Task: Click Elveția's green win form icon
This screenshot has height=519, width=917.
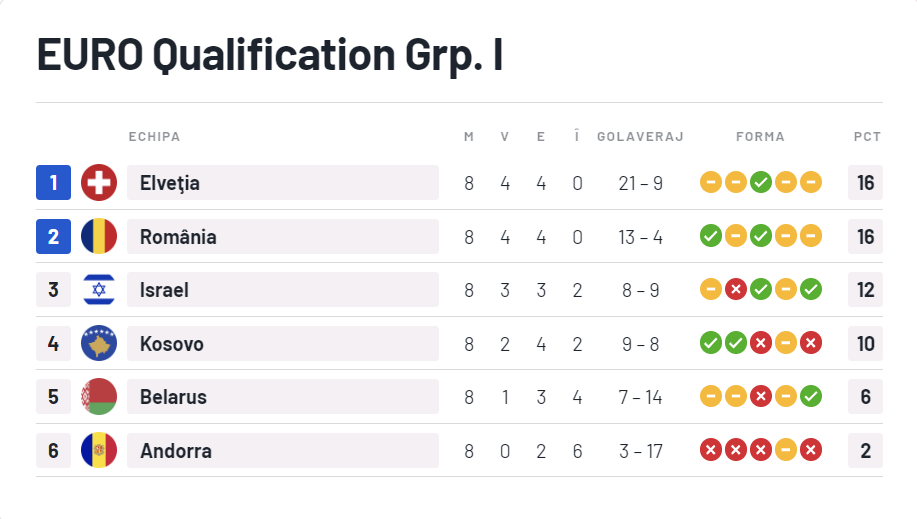Action: click(761, 183)
